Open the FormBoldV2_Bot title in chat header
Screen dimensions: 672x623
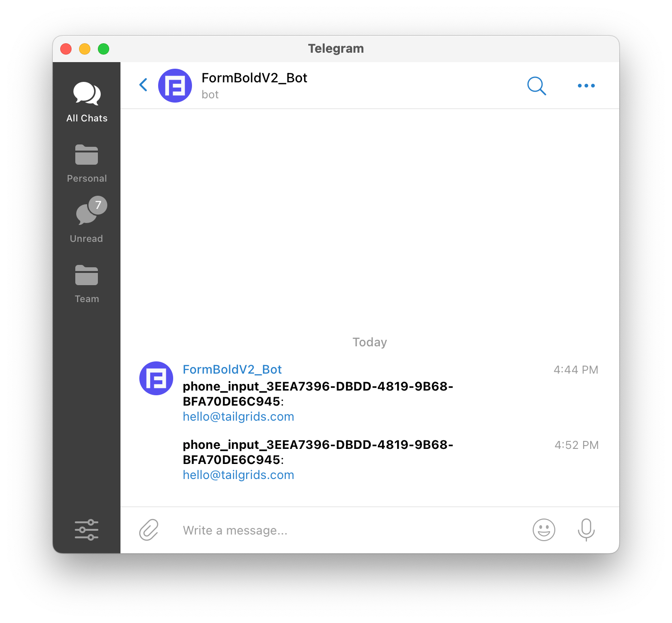(254, 78)
